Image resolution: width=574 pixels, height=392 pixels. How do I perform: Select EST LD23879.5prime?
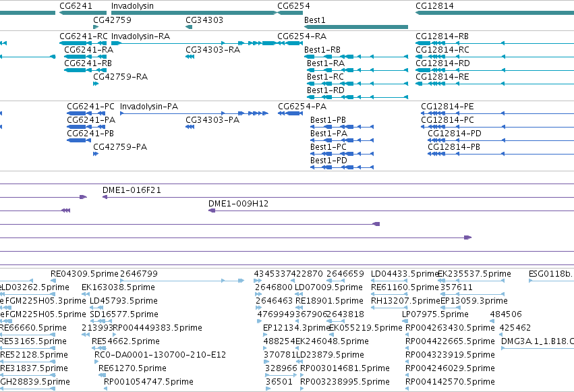coord(330,355)
